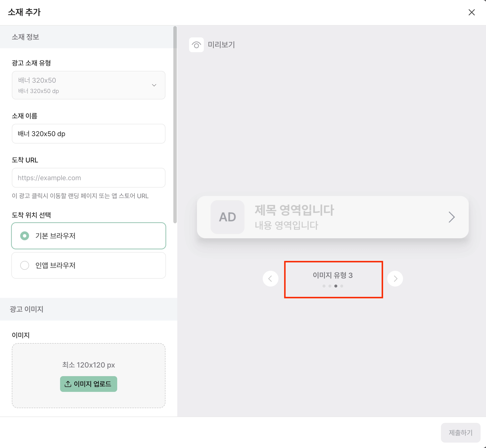Screen dimensions: 486x448
Task: Click the 도착 URL input field
Action: [89, 178]
